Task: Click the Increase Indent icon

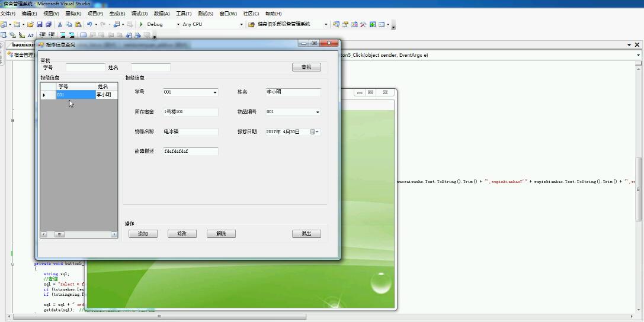Action: [x=52, y=35]
